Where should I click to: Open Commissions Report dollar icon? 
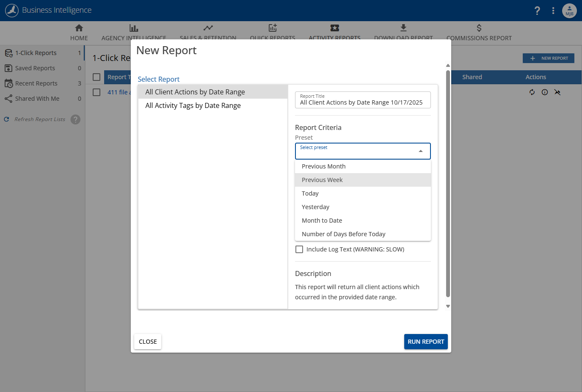479,28
